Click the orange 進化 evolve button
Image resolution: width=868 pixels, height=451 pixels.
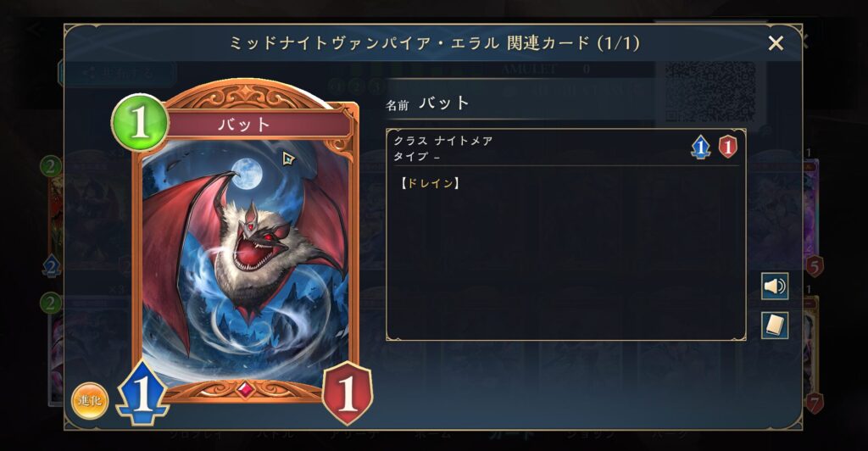(x=90, y=400)
